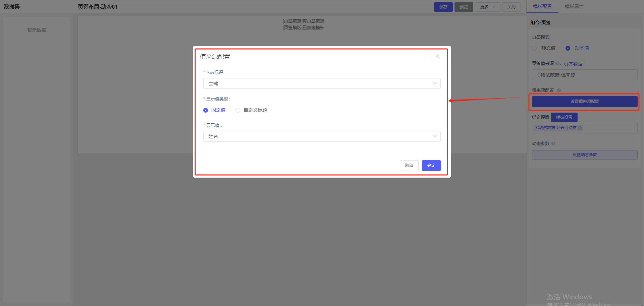Choose 静态值 tab mode radio

point(534,48)
